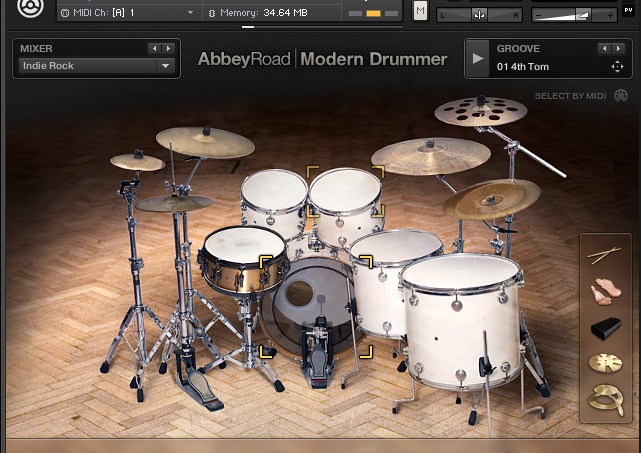Open the MIDI Ch channel dropdown
641x453 pixels.
(127, 13)
